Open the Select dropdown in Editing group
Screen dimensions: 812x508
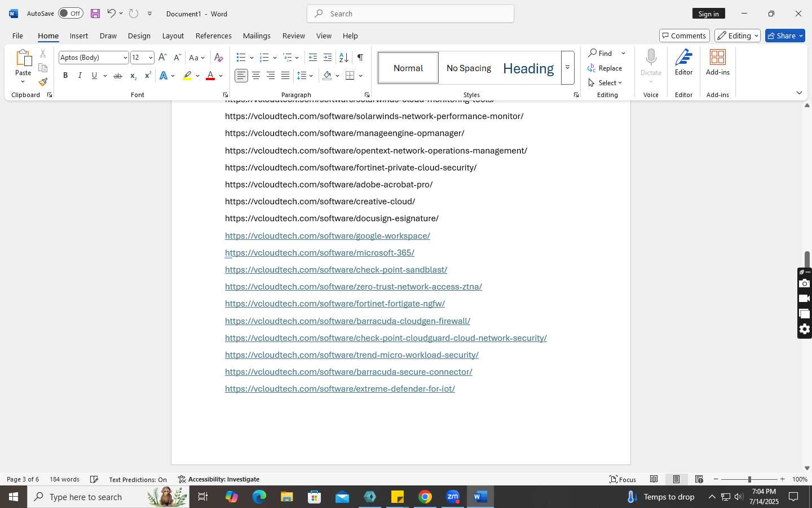[605, 82]
